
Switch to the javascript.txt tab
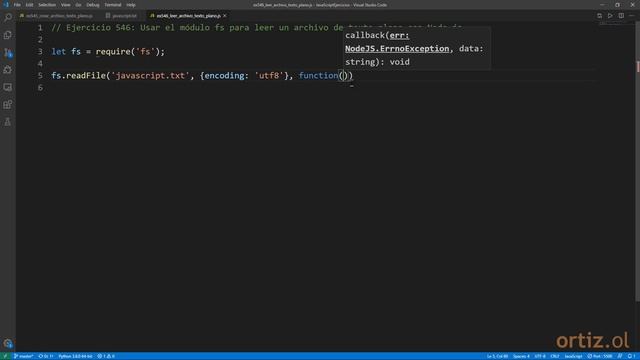[121, 16]
